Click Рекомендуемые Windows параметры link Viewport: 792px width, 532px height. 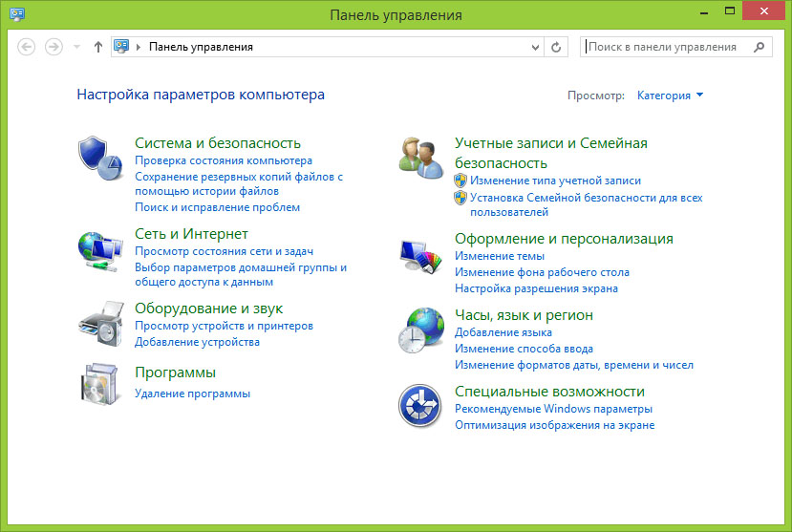click(x=553, y=409)
